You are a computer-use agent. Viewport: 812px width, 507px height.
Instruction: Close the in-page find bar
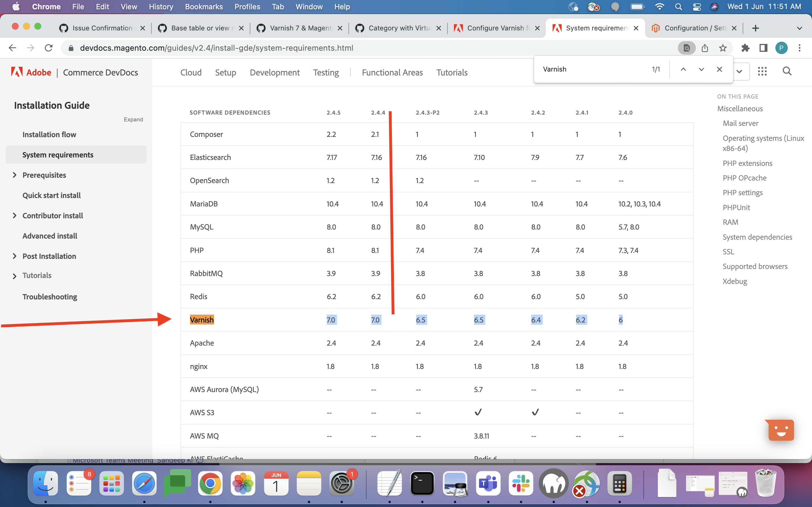720,69
